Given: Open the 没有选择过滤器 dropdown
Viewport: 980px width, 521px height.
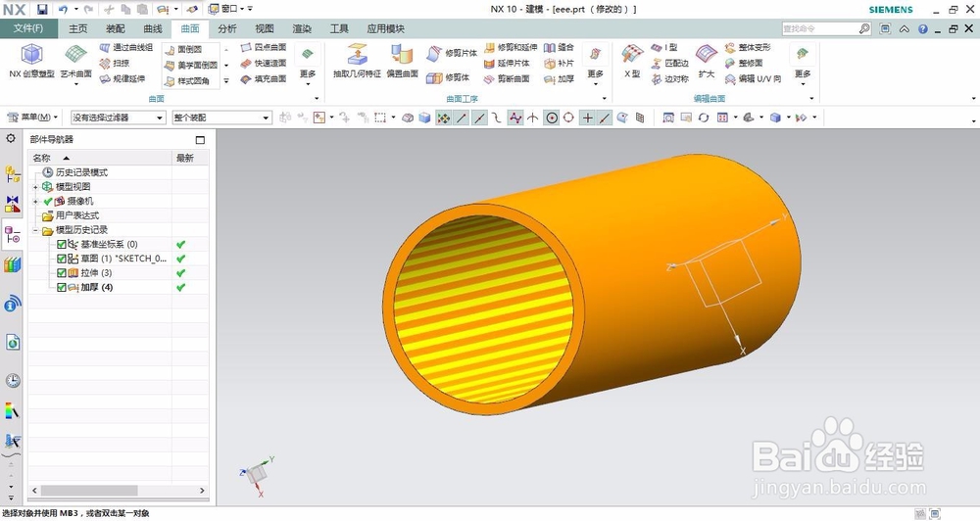Looking at the screenshot, I should (x=118, y=118).
